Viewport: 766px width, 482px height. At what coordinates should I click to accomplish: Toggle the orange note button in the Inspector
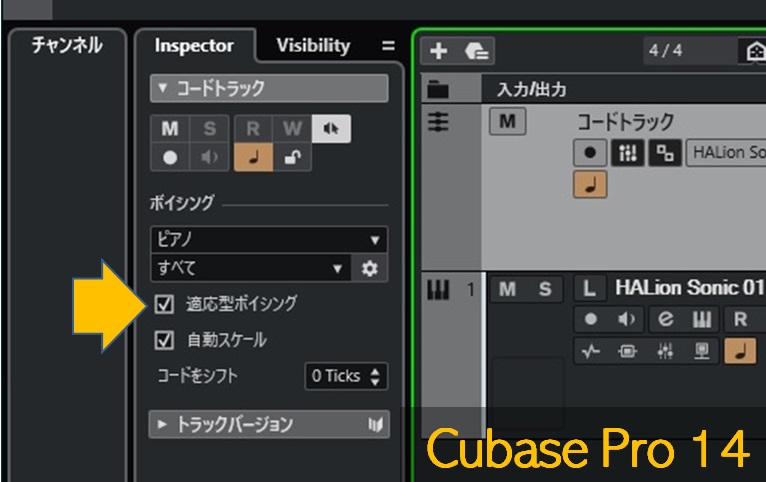253,157
